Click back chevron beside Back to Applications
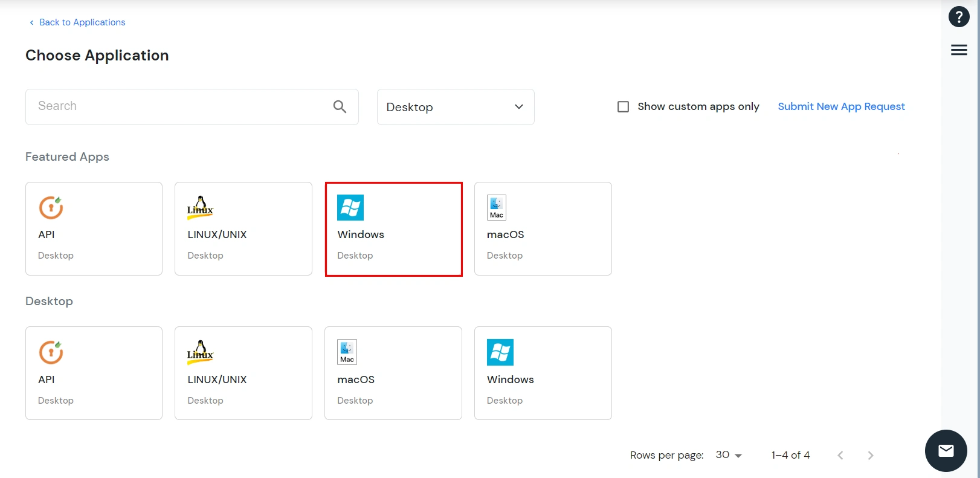980x478 pixels. (x=31, y=22)
